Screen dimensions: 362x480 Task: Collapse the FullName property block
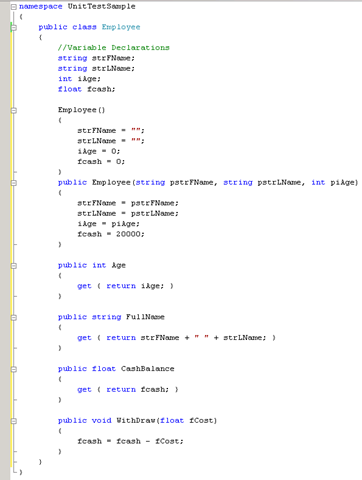pos(14,317)
